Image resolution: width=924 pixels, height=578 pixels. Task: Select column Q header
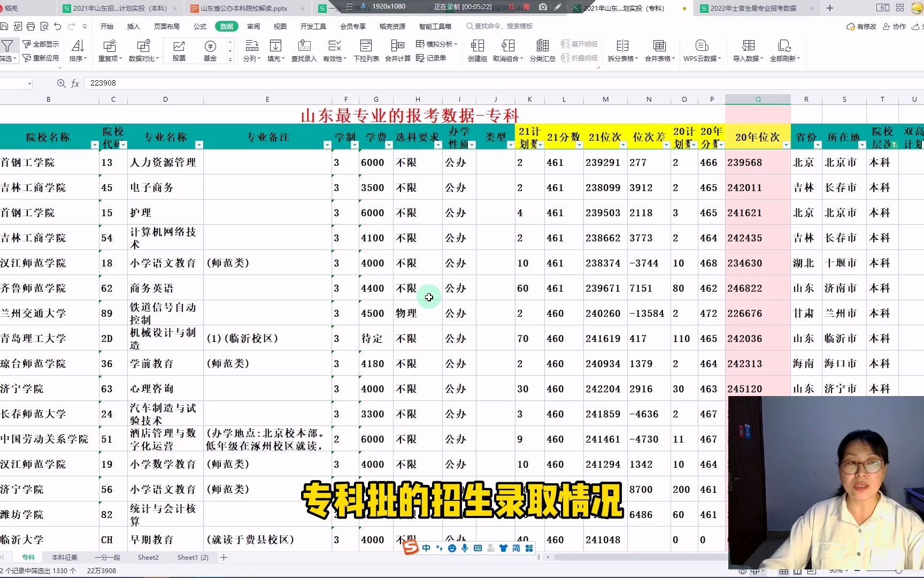click(758, 100)
